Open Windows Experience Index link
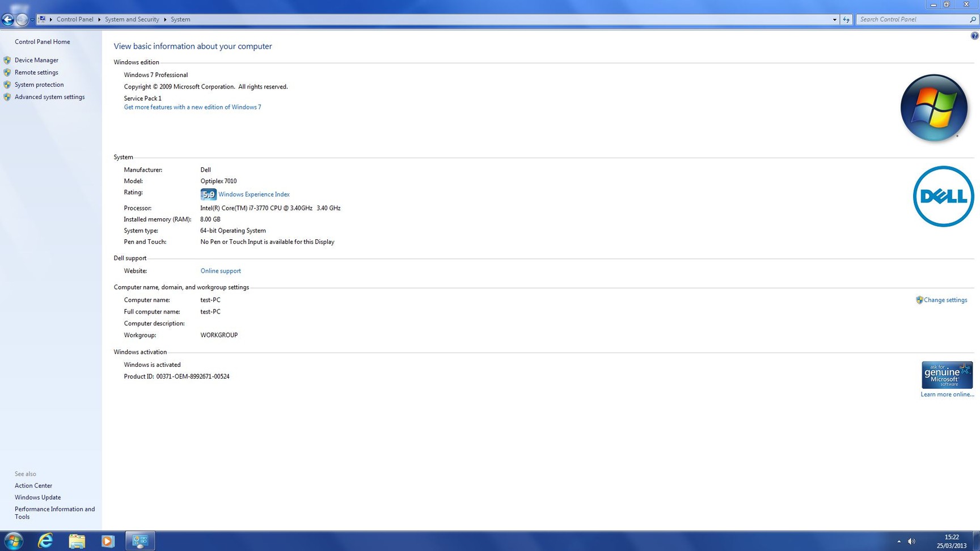The image size is (980, 551). (254, 194)
